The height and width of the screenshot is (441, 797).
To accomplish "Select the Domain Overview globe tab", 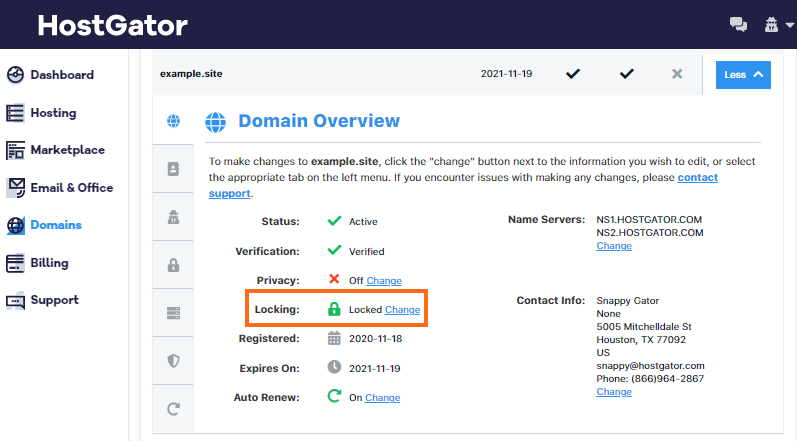I will tap(173, 121).
